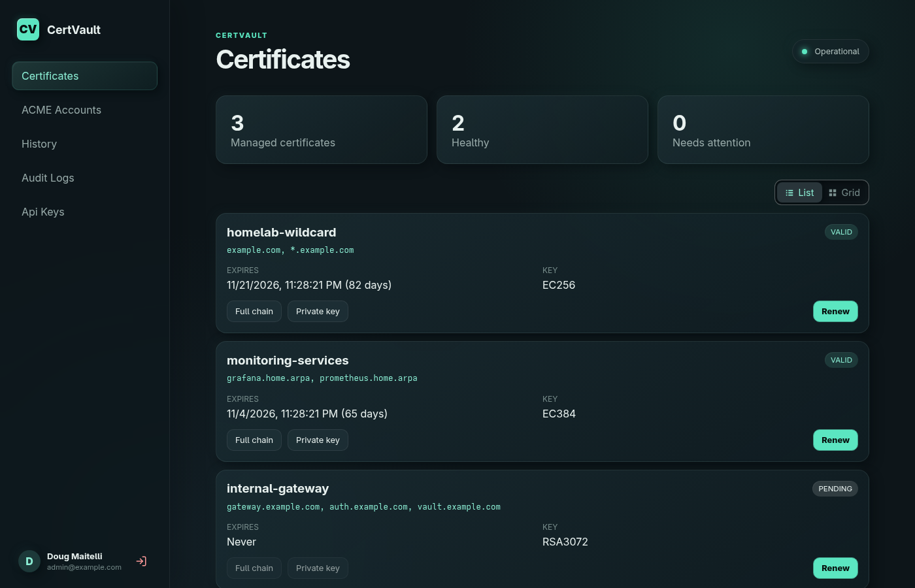Open ACME Accounts in sidebar

(x=84, y=110)
